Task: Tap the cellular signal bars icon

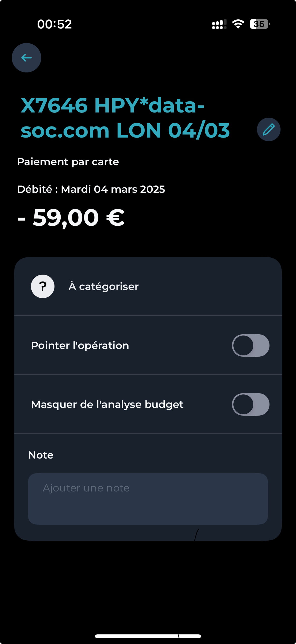Action: pos(219,24)
